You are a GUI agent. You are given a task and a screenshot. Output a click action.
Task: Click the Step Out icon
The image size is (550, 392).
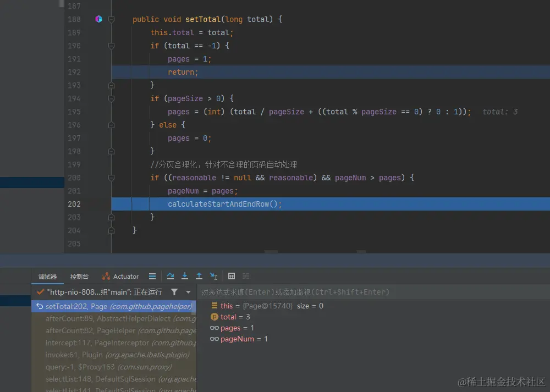(x=199, y=277)
